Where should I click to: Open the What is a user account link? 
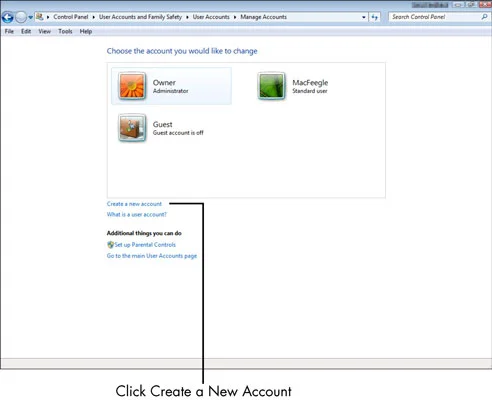(137, 214)
